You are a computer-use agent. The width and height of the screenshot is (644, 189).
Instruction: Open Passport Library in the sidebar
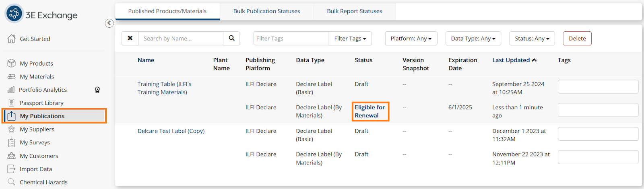point(42,103)
